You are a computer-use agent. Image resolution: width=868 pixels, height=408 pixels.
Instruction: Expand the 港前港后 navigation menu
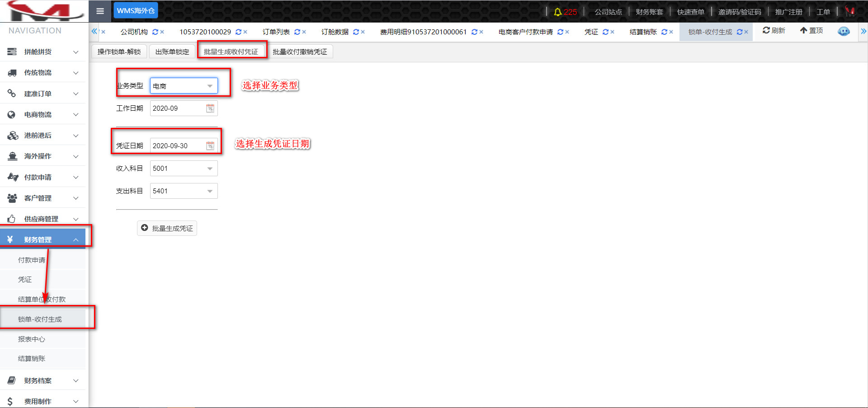pos(42,136)
